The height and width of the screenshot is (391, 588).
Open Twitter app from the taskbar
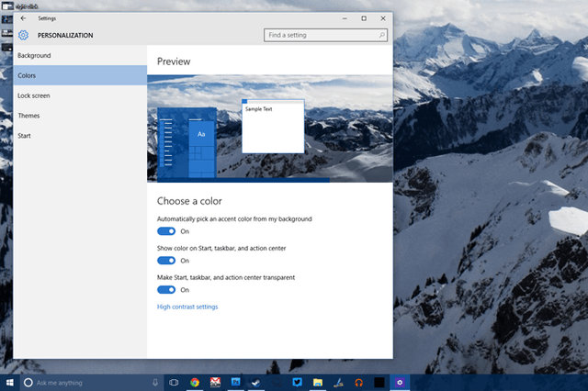click(298, 383)
